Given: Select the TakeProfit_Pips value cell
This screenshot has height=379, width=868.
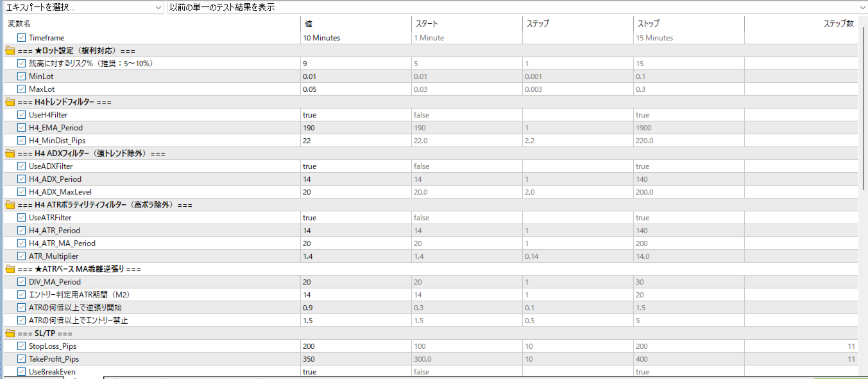Looking at the screenshot, I should pyautogui.click(x=355, y=359).
